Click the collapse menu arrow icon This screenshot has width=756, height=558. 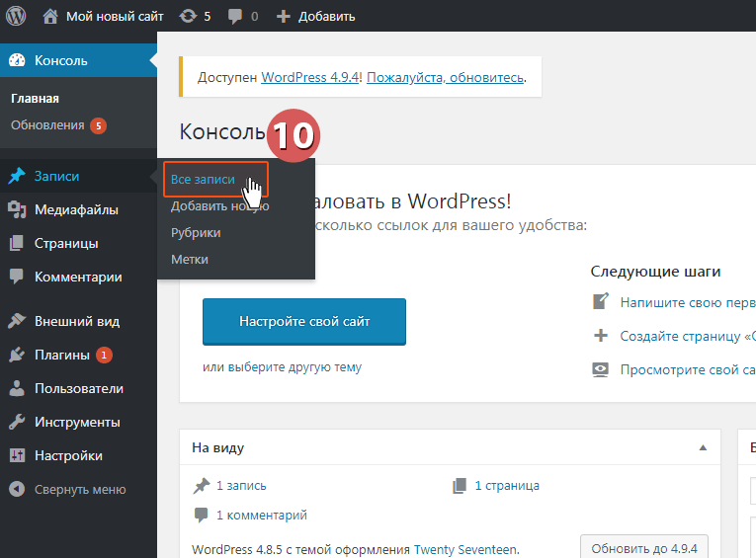[x=17, y=489]
